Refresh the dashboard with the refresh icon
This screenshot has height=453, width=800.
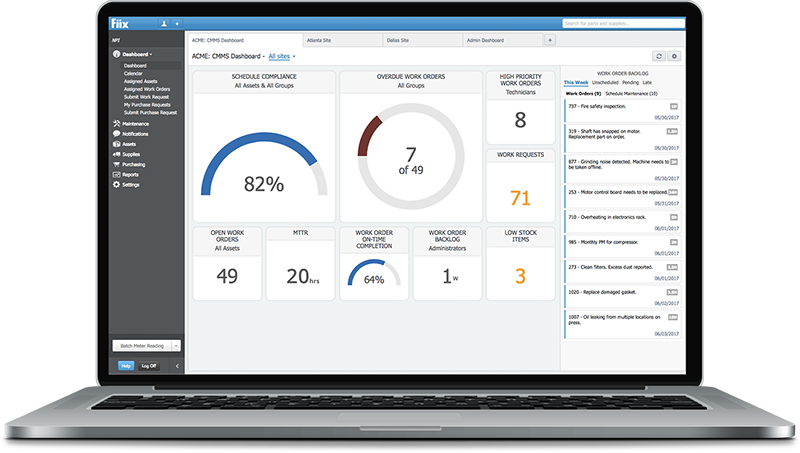658,57
